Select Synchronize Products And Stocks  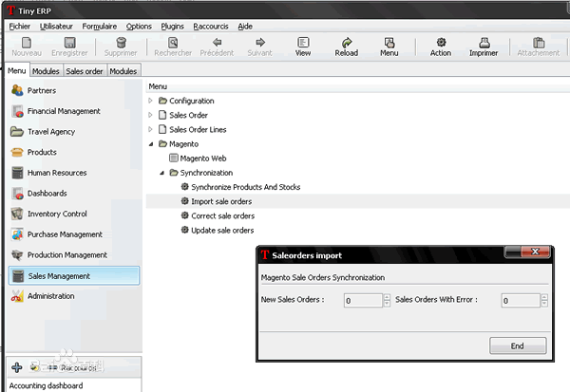(245, 187)
